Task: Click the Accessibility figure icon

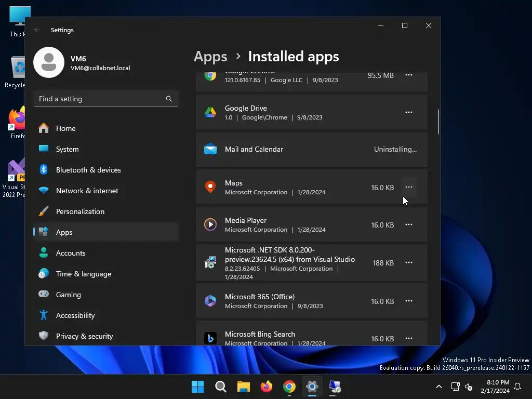Action: (x=44, y=315)
